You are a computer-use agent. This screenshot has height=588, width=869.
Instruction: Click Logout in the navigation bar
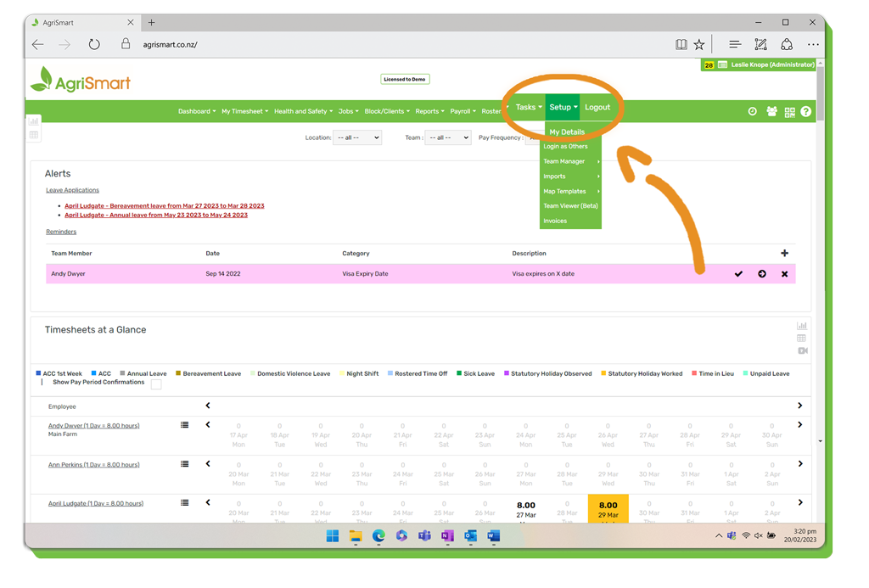click(597, 108)
